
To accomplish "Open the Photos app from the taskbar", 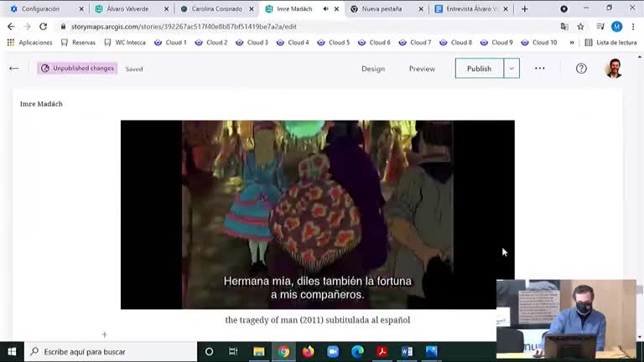I will 431,352.
